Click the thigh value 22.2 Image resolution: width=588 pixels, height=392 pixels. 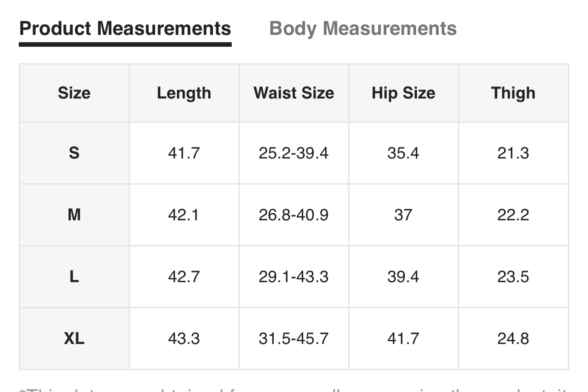click(513, 215)
